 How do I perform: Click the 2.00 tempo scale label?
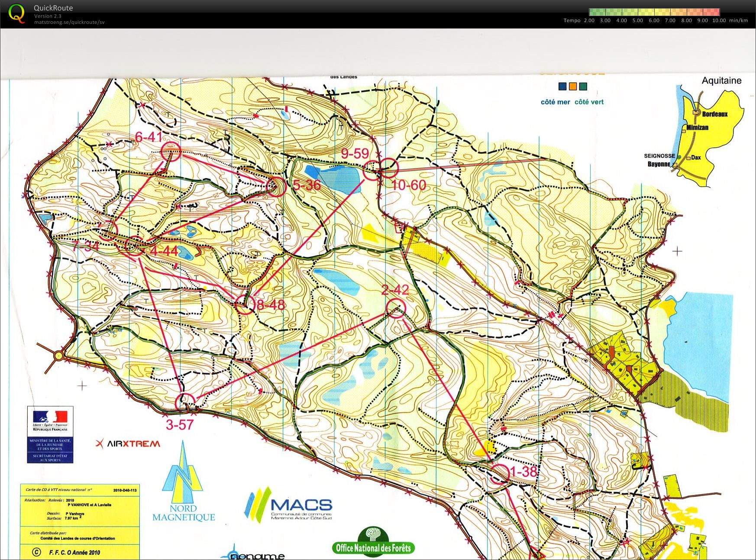(x=589, y=20)
